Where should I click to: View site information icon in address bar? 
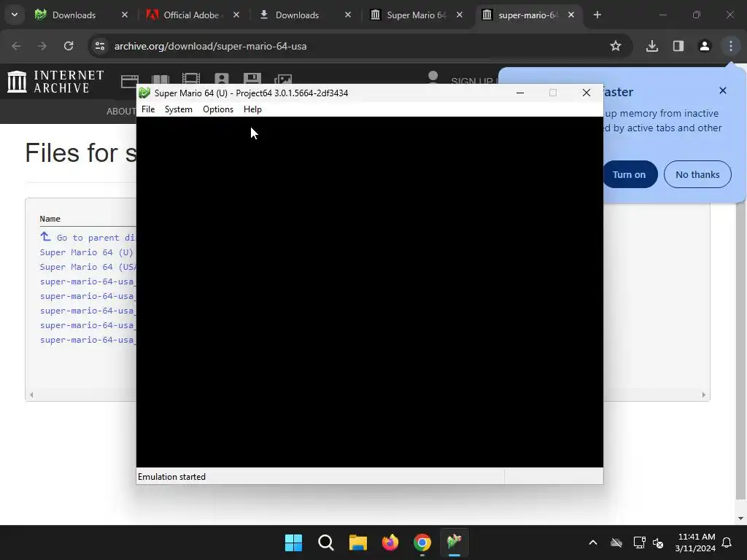[x=100, y=46]
